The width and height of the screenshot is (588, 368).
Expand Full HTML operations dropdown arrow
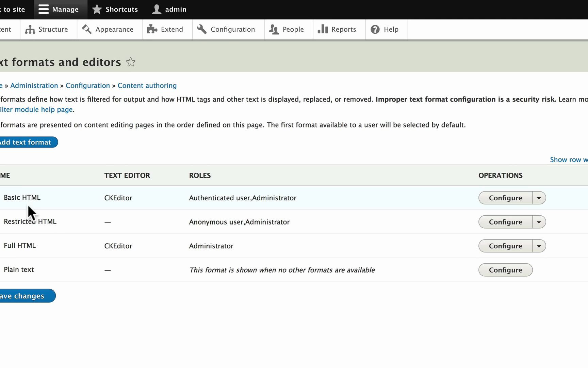(539, 246)
